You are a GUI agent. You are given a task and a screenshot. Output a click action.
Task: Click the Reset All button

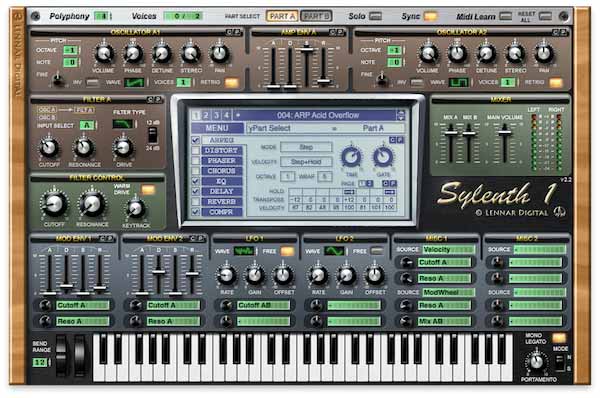pos(545,16)
